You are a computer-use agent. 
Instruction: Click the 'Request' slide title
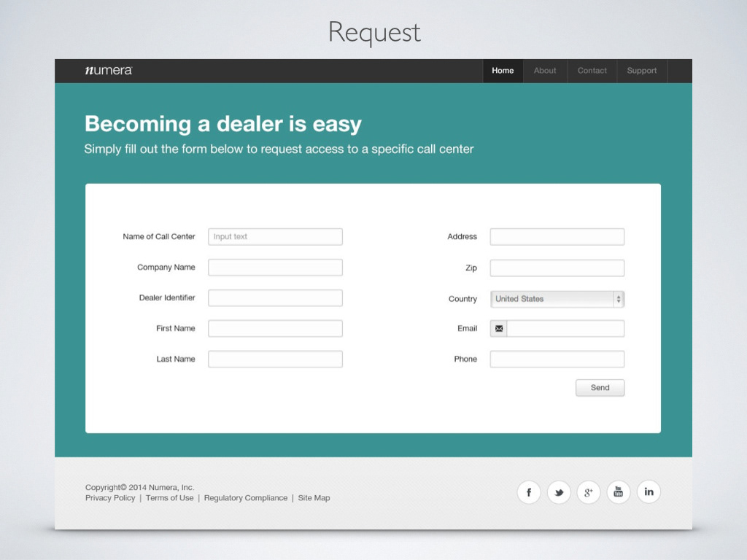click(x=374, y=33)
